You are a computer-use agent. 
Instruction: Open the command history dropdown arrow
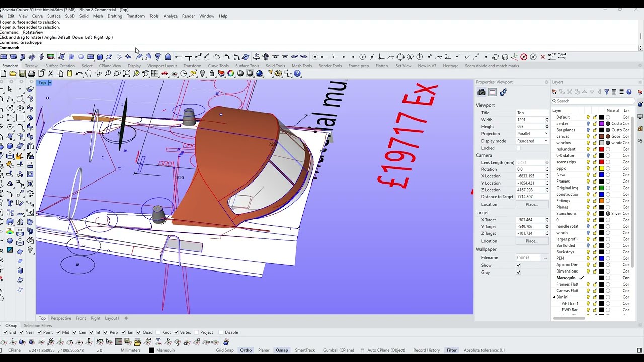[640, 48]
